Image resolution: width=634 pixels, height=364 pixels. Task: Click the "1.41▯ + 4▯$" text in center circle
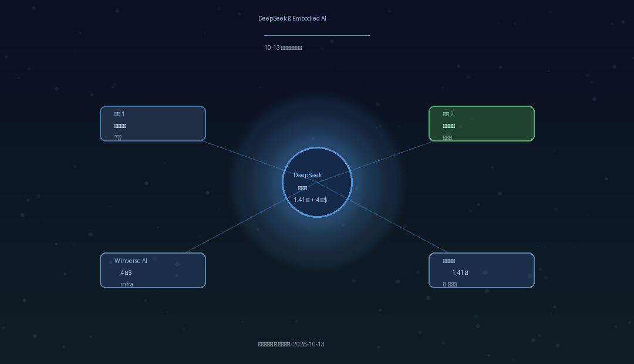pos(311,200)
